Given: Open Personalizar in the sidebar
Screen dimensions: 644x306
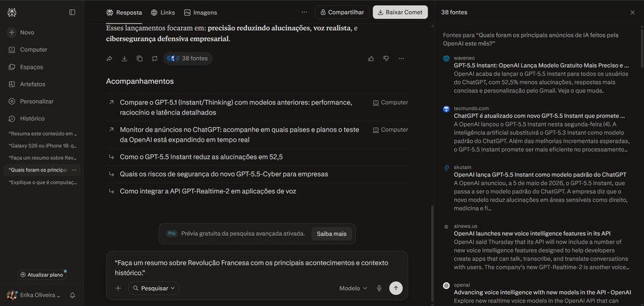Looking at the screenshot, I should 31,101.
